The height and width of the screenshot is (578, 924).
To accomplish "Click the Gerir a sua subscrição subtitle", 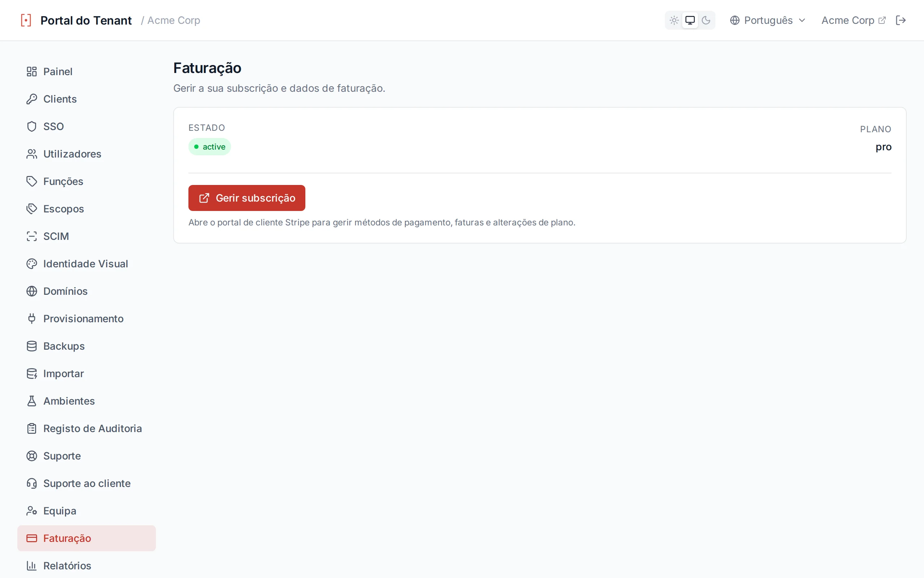I will tap(279, 88).
